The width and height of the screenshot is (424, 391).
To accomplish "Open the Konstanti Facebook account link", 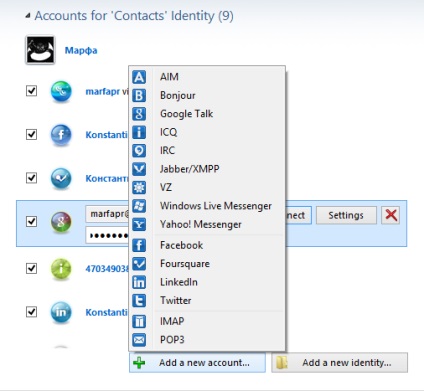I will point(107,135).
